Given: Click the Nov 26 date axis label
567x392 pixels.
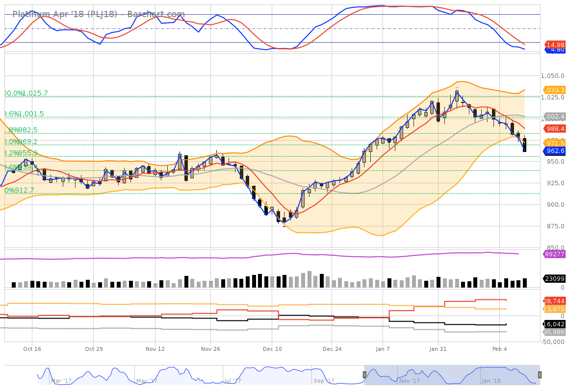Looking at the screenshot, I should click(x=210, y=349).
